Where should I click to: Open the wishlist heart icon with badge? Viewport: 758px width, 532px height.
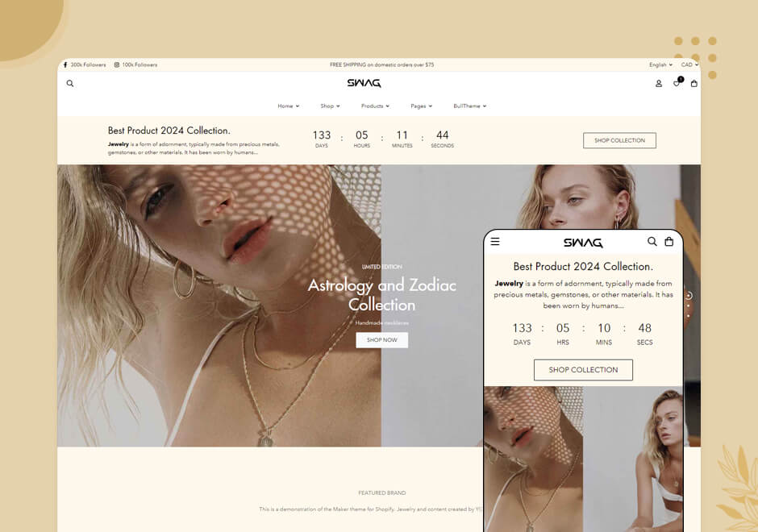pyautogui.click(x=677, y=83)
